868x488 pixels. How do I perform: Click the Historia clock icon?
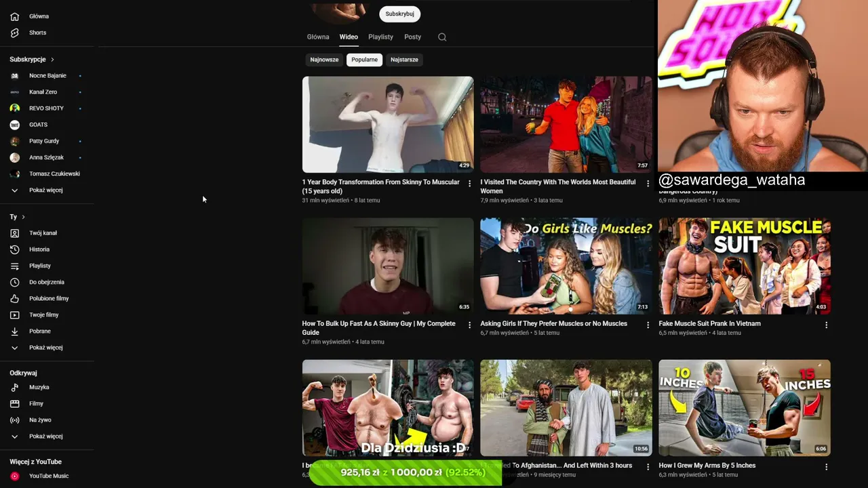(15, 249)
